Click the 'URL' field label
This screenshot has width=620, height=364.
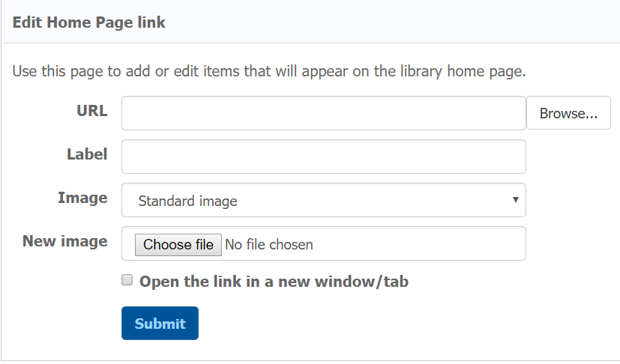[x=91, y=111]
